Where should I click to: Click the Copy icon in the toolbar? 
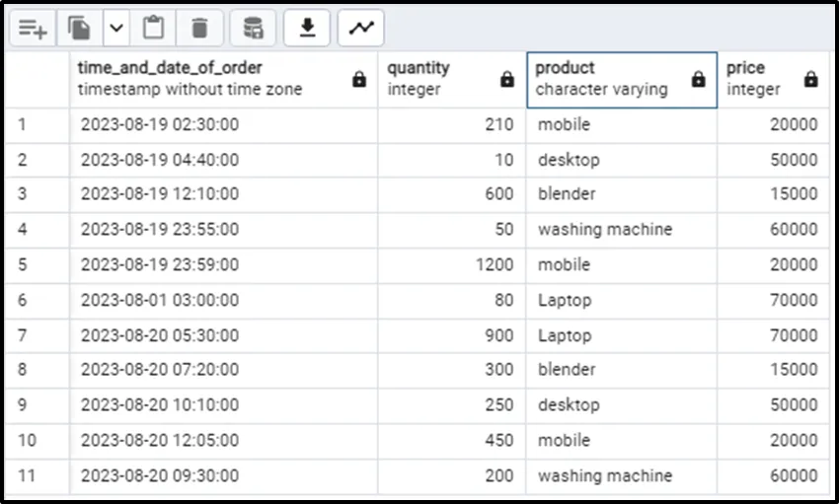tap(79, 29)
